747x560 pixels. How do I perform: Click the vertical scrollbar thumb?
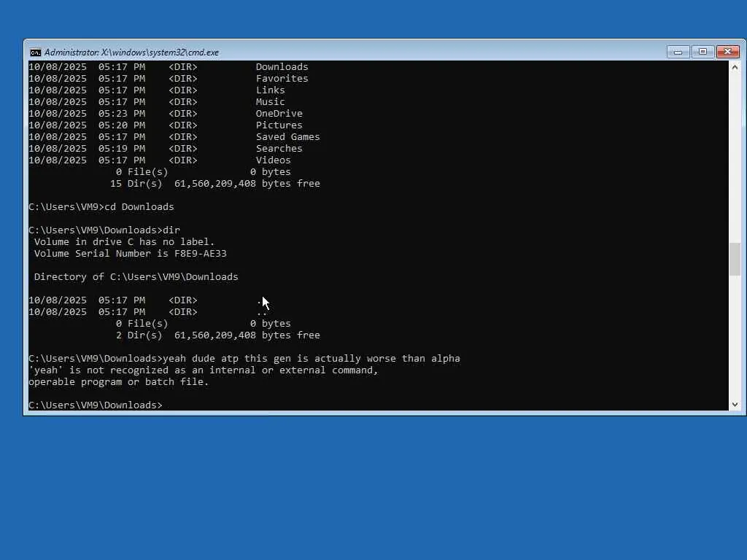click(735, 259)
